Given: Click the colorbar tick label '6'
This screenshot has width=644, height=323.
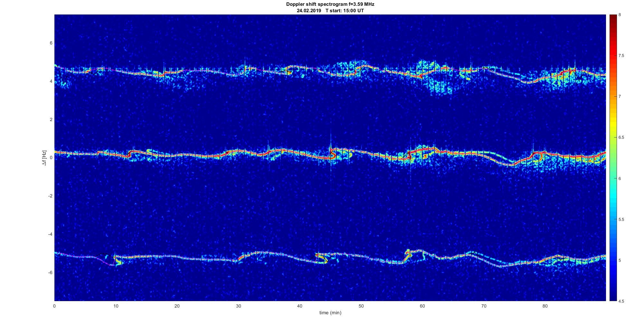Looking at the screenshot, I should (x=620, y=178).
